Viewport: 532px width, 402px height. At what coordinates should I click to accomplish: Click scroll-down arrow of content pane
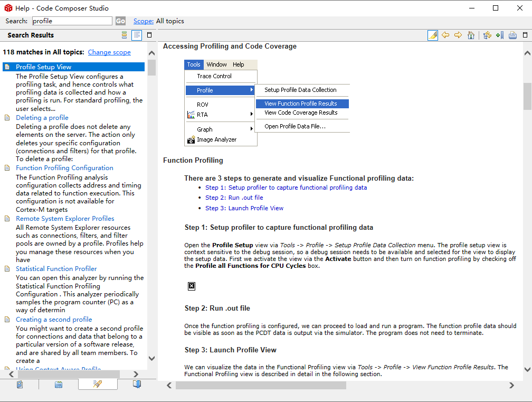(x=527, y=369)
